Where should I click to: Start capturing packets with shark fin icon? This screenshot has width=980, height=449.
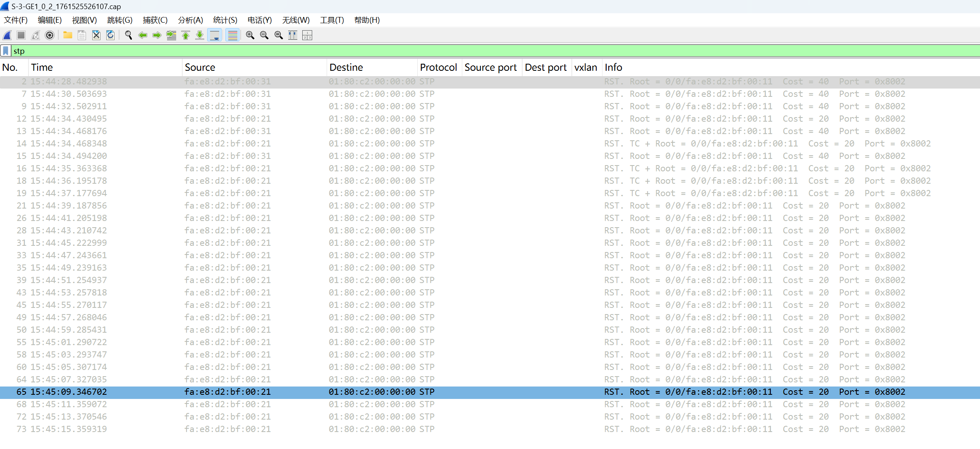[7, 35]
